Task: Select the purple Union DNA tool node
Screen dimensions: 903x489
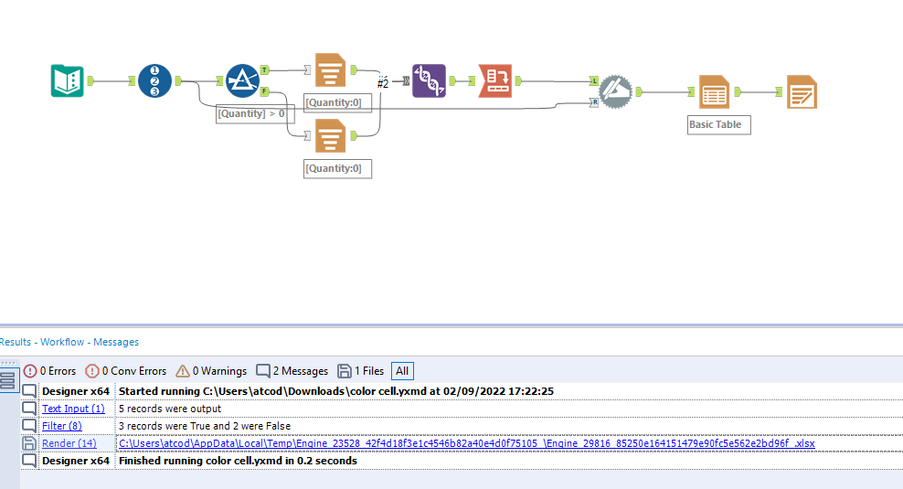Action: tap(429, 81)
